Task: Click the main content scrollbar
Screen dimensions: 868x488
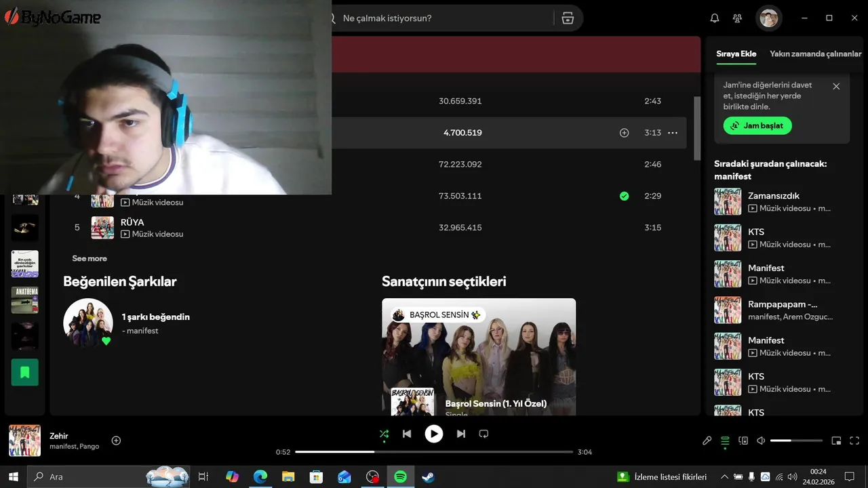Action: 697,128
